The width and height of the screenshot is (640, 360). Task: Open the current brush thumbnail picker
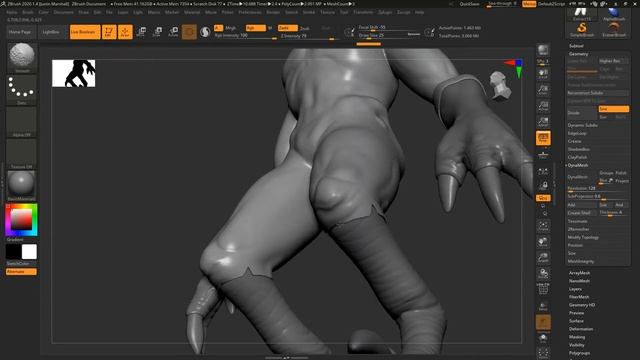(22, 57)
